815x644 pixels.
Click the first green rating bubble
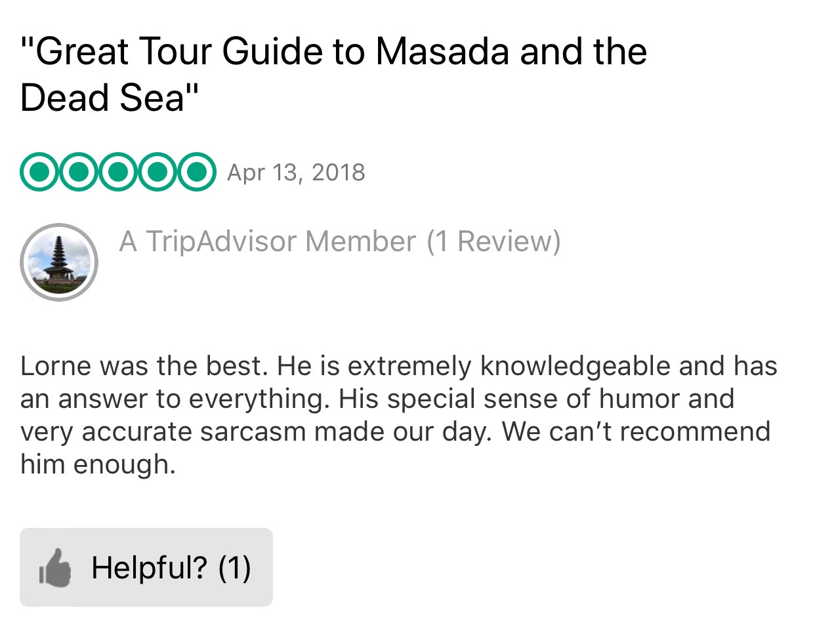[x=40, y=172]
